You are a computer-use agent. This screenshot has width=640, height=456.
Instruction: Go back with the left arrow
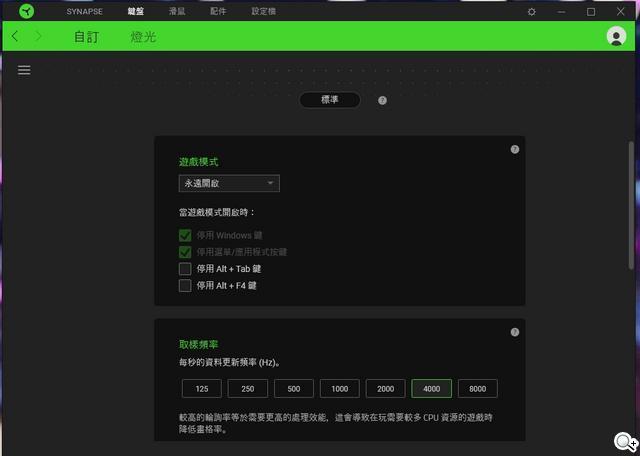[15, 37]
